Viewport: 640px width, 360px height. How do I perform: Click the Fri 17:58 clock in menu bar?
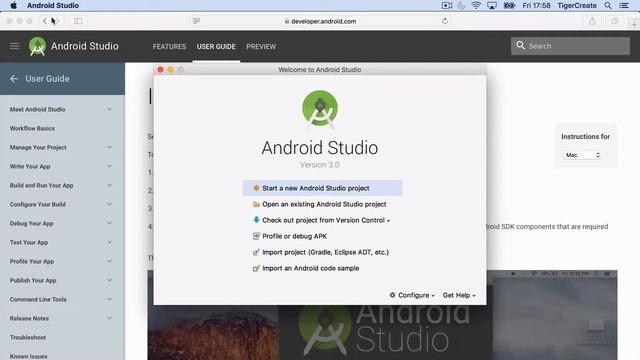pyautogui.click(x=536, y=5)
